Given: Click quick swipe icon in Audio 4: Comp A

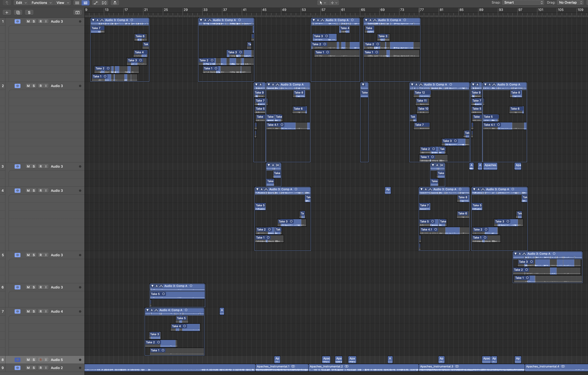Looking at the screenshot, I should 156,310.
